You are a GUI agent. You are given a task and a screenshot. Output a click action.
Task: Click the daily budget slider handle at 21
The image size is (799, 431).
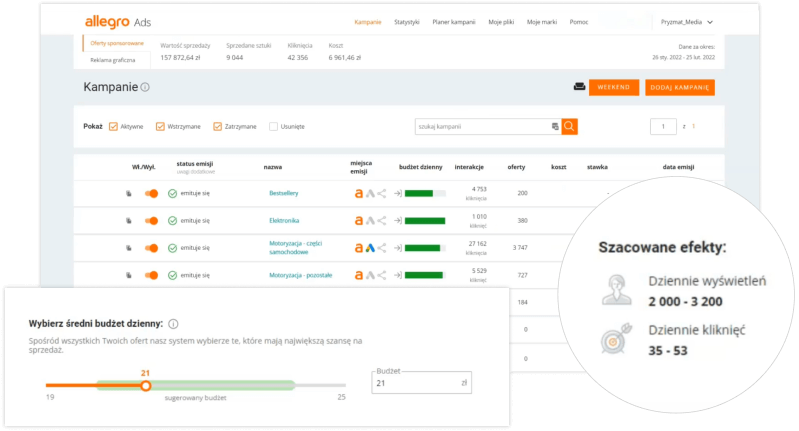coord(146,386)
